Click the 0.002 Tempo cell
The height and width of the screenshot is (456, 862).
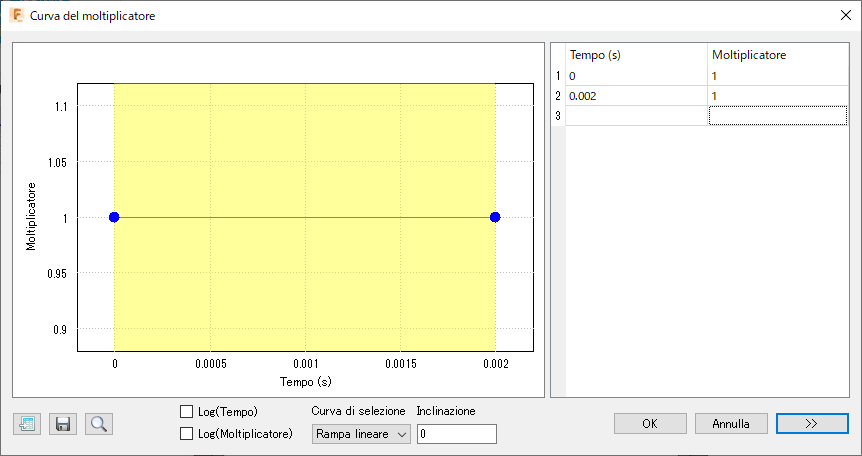click(x=636, y=96)
